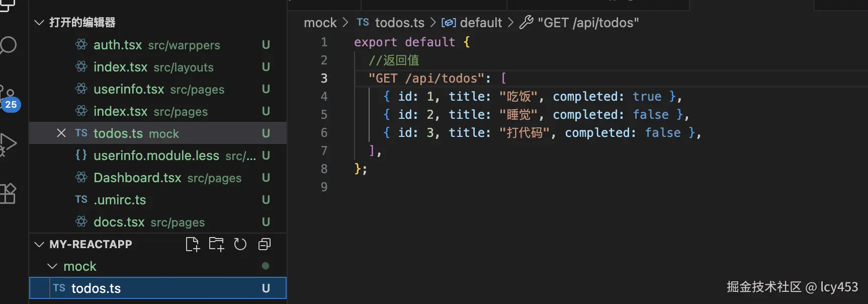Click line number 9 in the gutter
868x304 pixels.
click(x=324, y=187)
